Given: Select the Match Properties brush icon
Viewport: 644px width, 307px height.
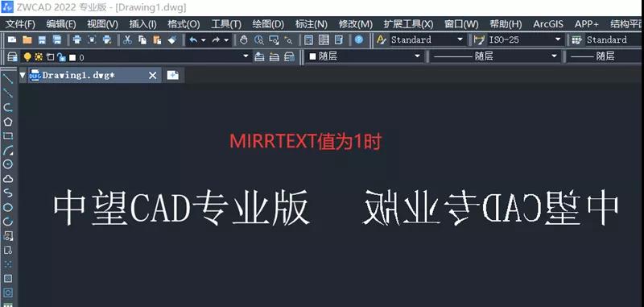Looking at the screenshot, I should 172,39.
